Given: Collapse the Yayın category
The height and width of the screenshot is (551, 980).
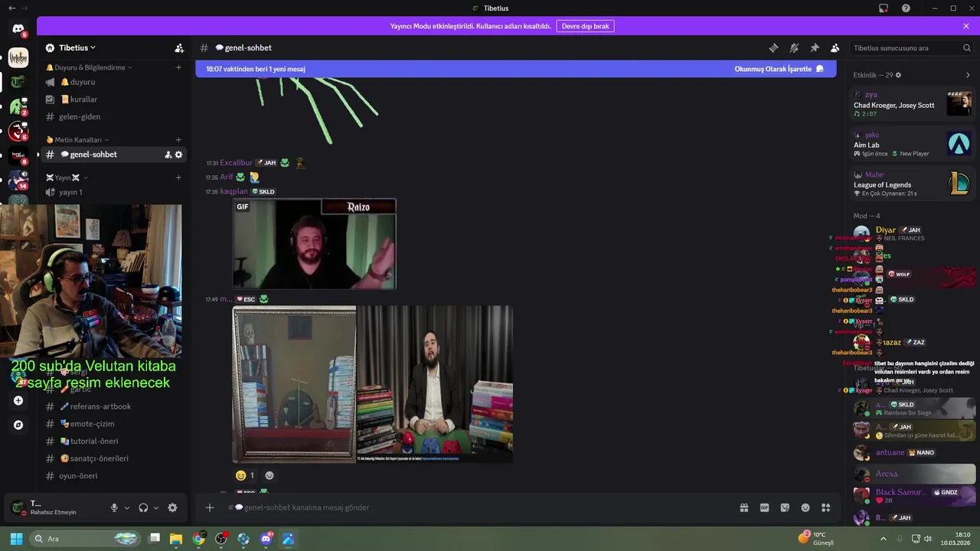Looking at the screenshot, I should coord(67,178).
